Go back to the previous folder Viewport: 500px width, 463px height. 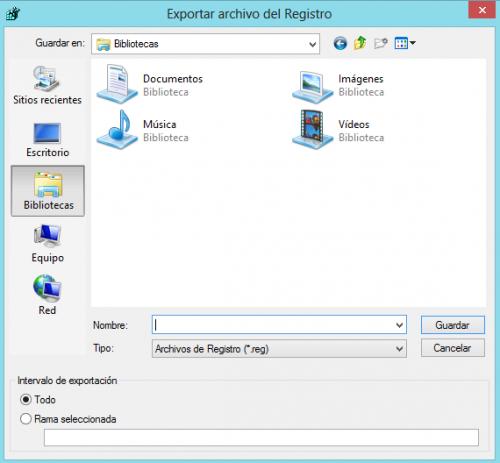pyautogui.click(x=340, y=44)
